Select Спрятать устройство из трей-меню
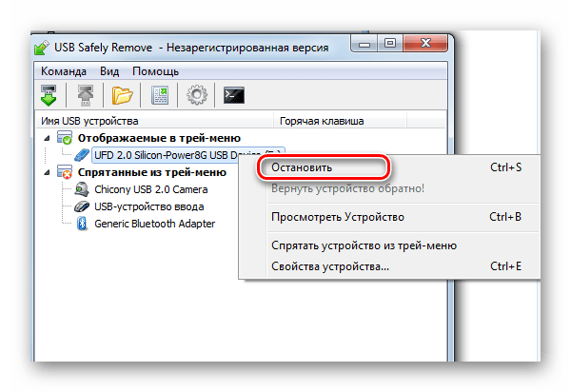This screenshot has height=392, width=571. coord(389,245)
